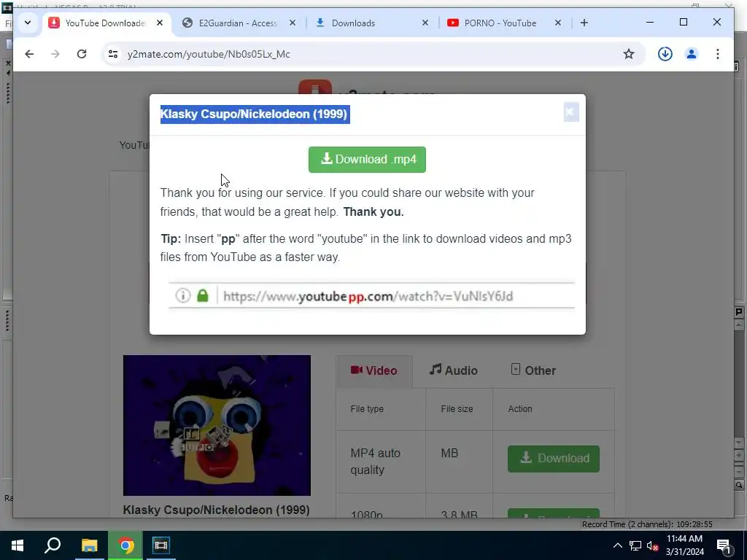The image size is (747, 560).
Task: Click the File size column header
Action: click(x=457, y=408)
